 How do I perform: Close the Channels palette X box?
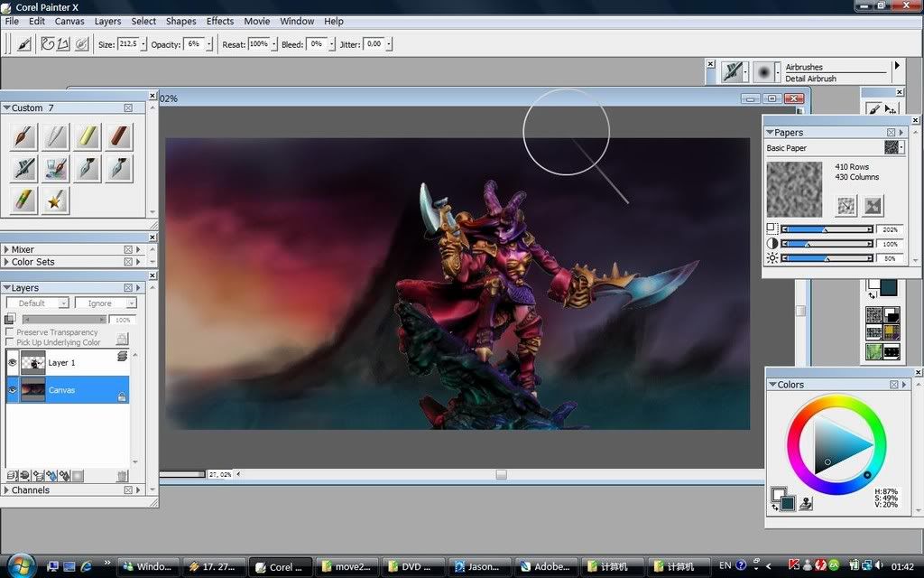(128, 490)
